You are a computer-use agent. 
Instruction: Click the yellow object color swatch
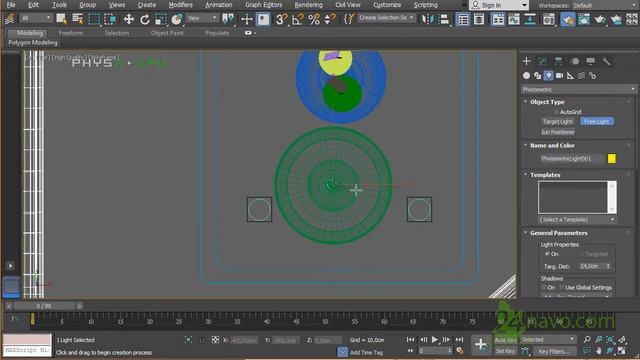(x=611, y=158)
